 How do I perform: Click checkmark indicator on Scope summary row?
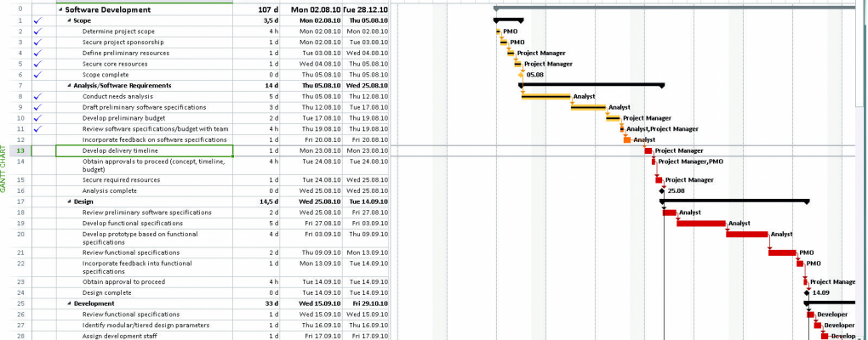(36, 20)
